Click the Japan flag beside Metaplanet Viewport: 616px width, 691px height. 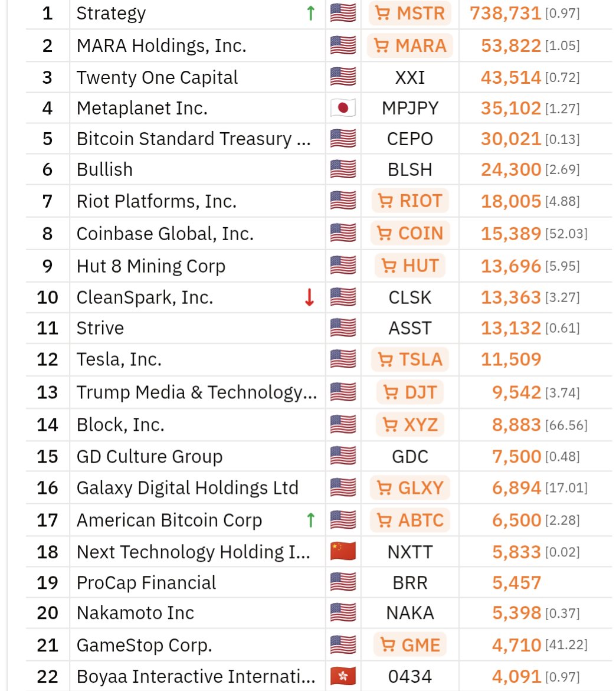click(343, 108)
